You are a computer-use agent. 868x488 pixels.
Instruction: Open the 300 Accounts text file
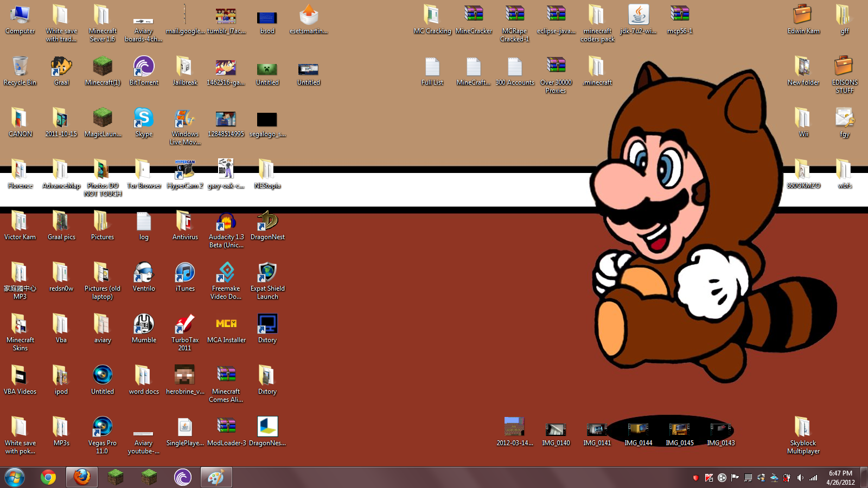[x=515, y=67]
